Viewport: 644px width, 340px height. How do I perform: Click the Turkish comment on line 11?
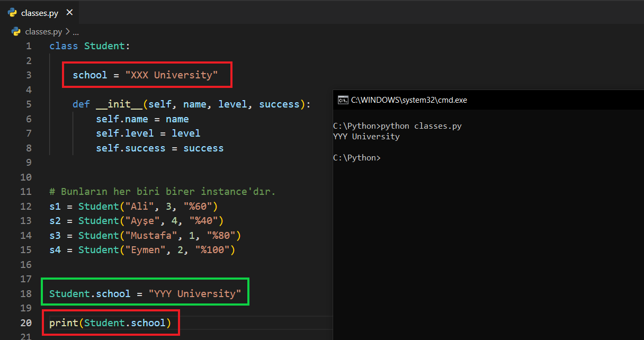(x=162, y=192)
